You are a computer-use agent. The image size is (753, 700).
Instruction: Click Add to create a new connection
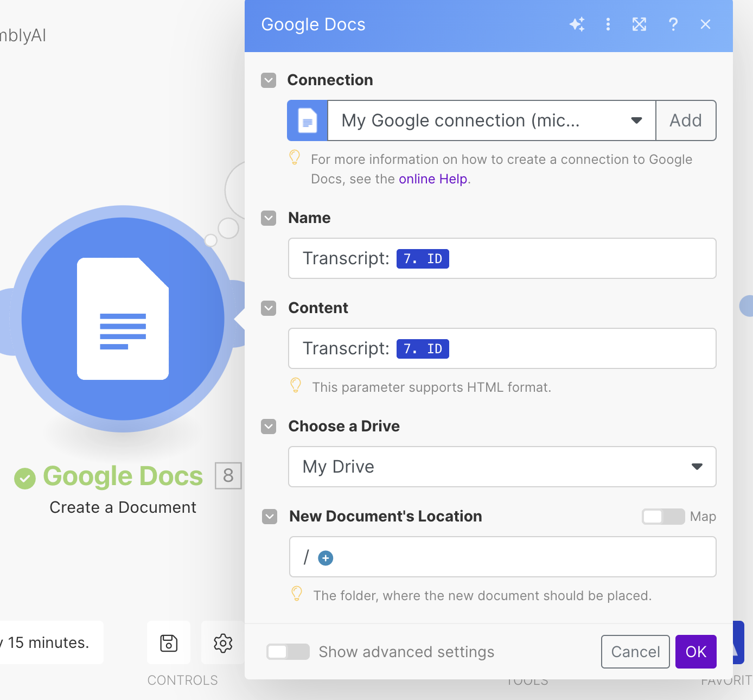pos(686,120)
